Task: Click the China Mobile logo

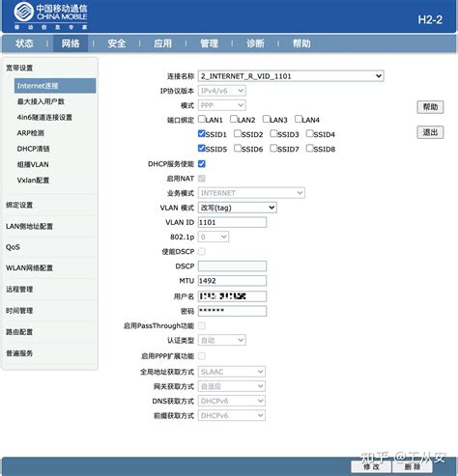Action: (50, 16)
